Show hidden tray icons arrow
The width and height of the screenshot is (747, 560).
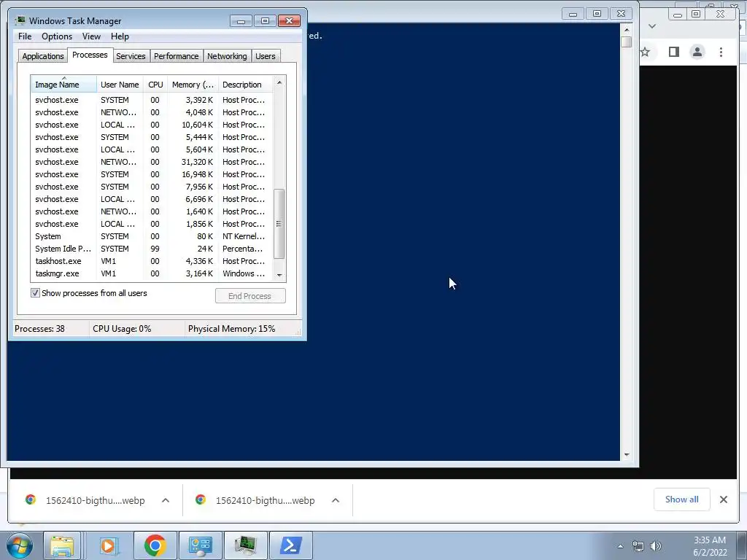[x=620, y=546]
